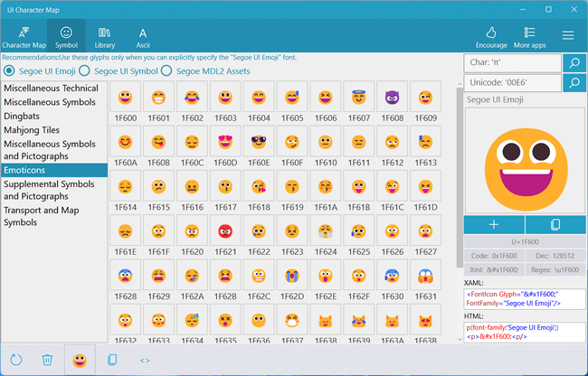
Task: Choose the Segoe MDL2 Assets font option
Action: coord(168,70)
